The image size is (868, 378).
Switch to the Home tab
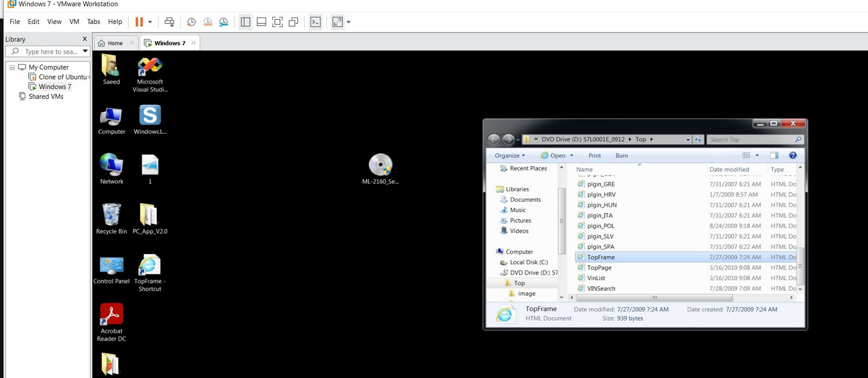tap(115, 43)
